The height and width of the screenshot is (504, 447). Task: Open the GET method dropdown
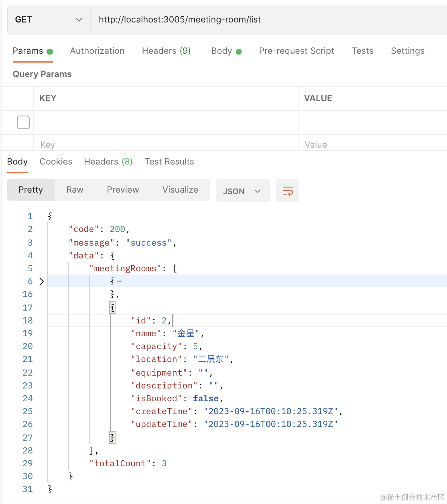[x=49, y=20]
